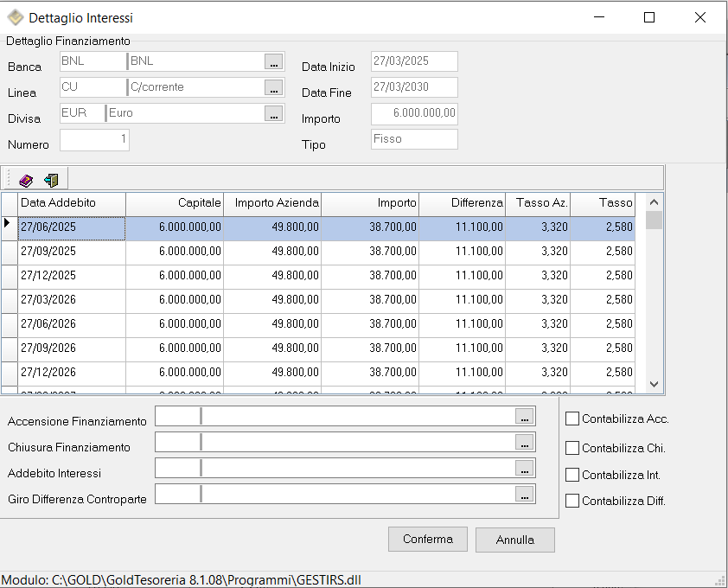The image size is (728, 588).
Task: Click the Dettaglio Interessi title bar icon
Action: coord(15,17)
